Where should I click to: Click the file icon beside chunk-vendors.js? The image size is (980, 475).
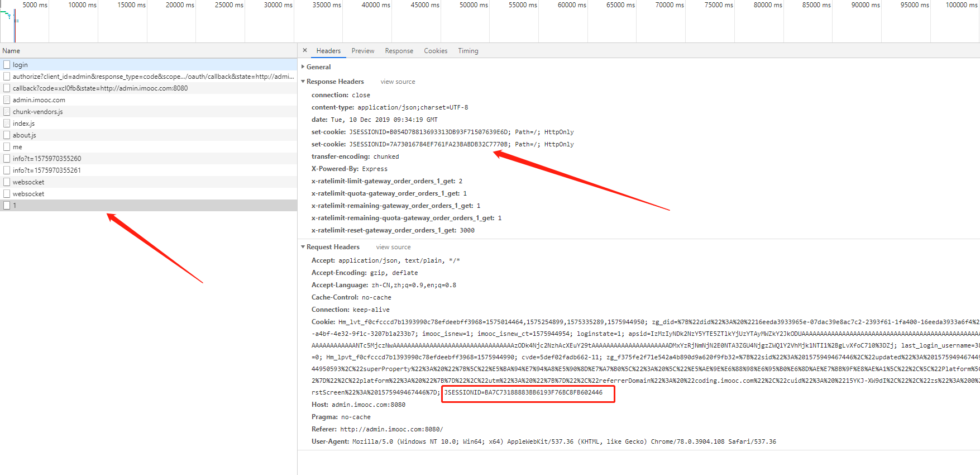click(7, 112)
